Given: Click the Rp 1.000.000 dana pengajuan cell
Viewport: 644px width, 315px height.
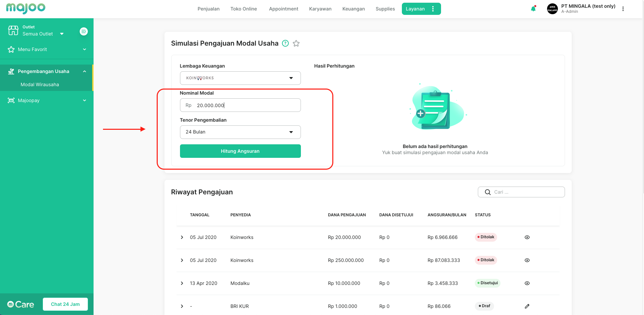Looking at the screenshot, I should (342, 306).
